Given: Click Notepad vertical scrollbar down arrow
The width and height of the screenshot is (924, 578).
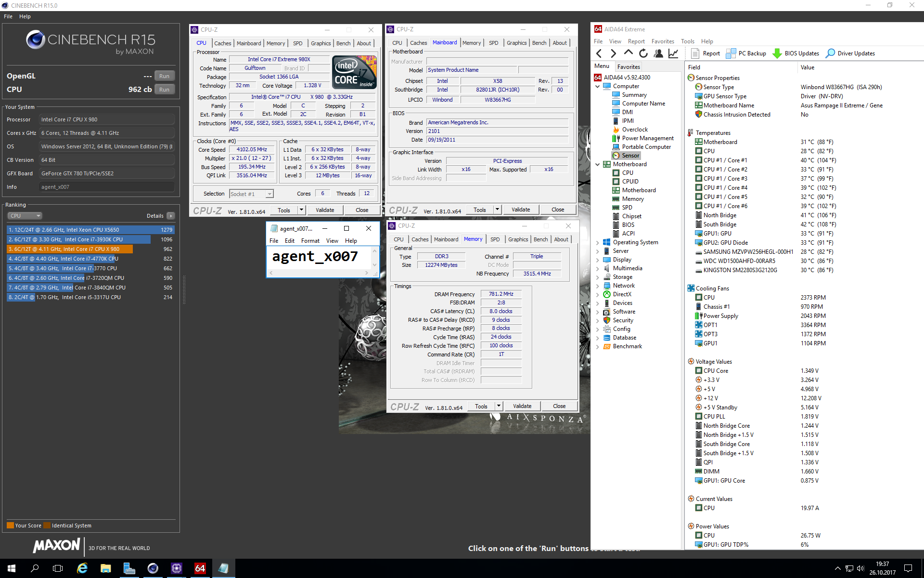Looking at the screenshot, I should 374,265.
